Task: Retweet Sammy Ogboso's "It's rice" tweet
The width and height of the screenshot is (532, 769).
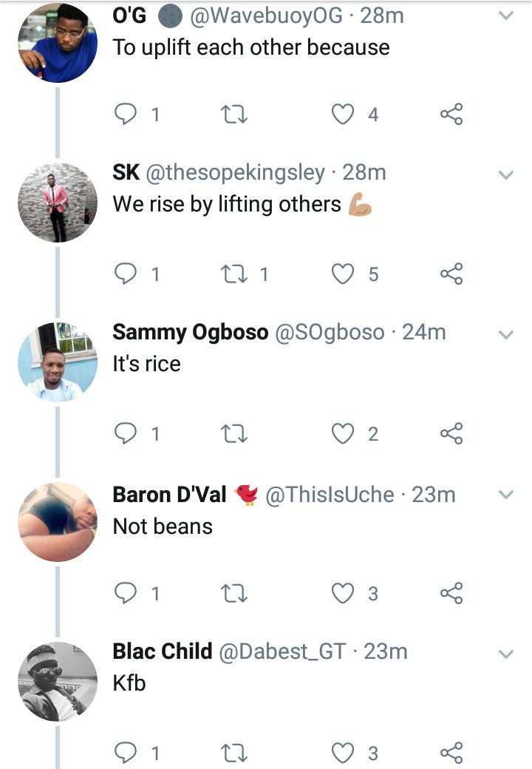Action: coord(234,434)
